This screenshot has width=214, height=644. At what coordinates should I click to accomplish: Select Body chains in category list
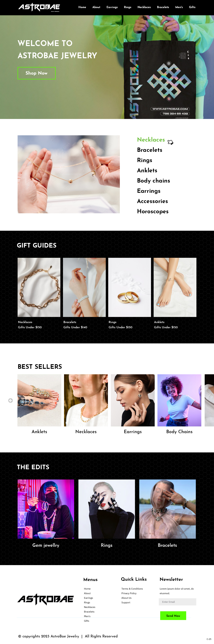tap(153, 181)
